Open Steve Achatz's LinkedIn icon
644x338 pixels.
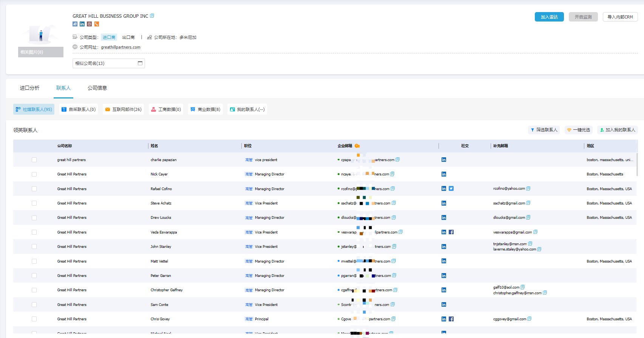(444, 203)
